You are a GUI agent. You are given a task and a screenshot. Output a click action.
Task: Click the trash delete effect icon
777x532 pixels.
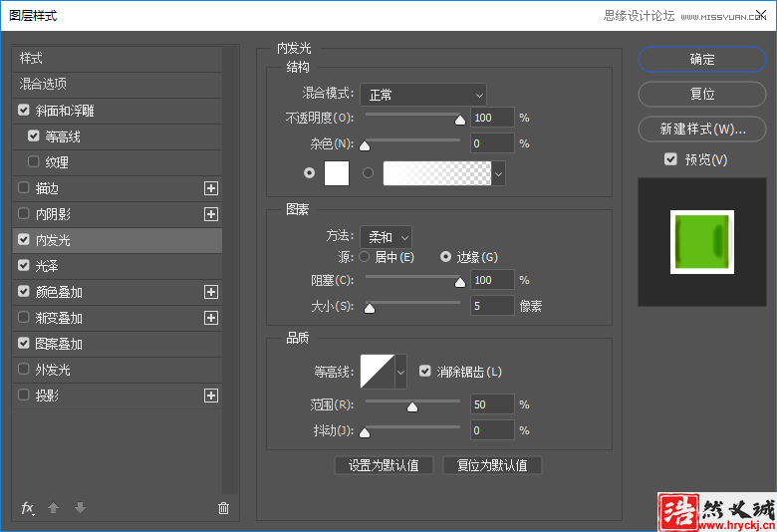(223, 508)
